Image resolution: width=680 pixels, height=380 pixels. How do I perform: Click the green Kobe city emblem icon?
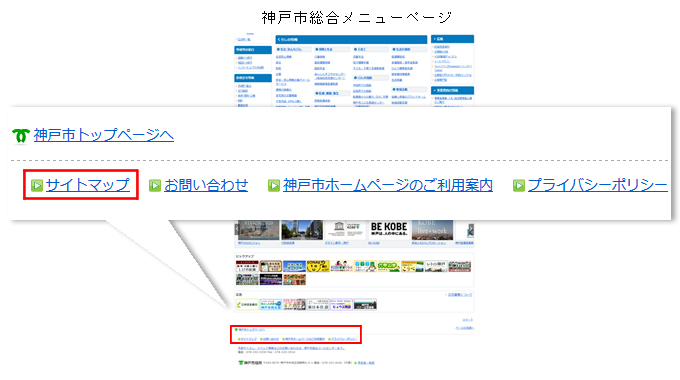tap(20, 136)
